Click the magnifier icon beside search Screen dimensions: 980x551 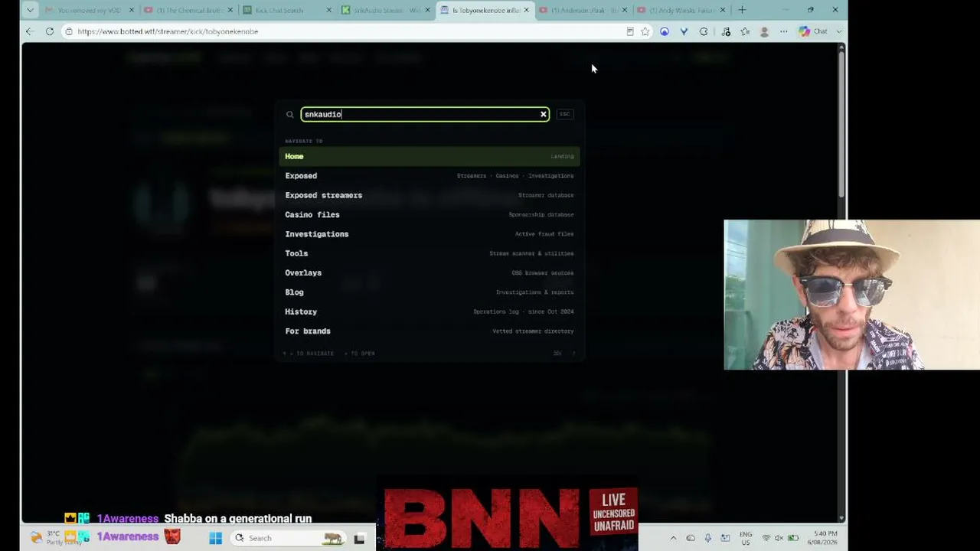tap(289, 115)
